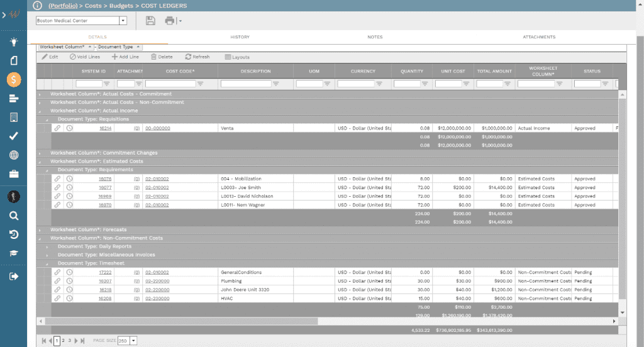Click the filter icon under the Quantity column
644x347 pixels.
[x=425, y=84]
